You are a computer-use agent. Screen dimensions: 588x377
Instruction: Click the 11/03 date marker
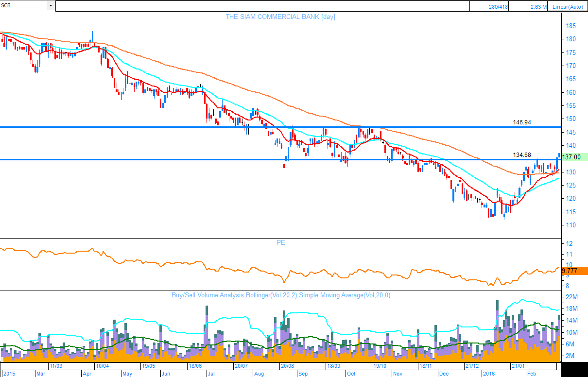[56, 366]
